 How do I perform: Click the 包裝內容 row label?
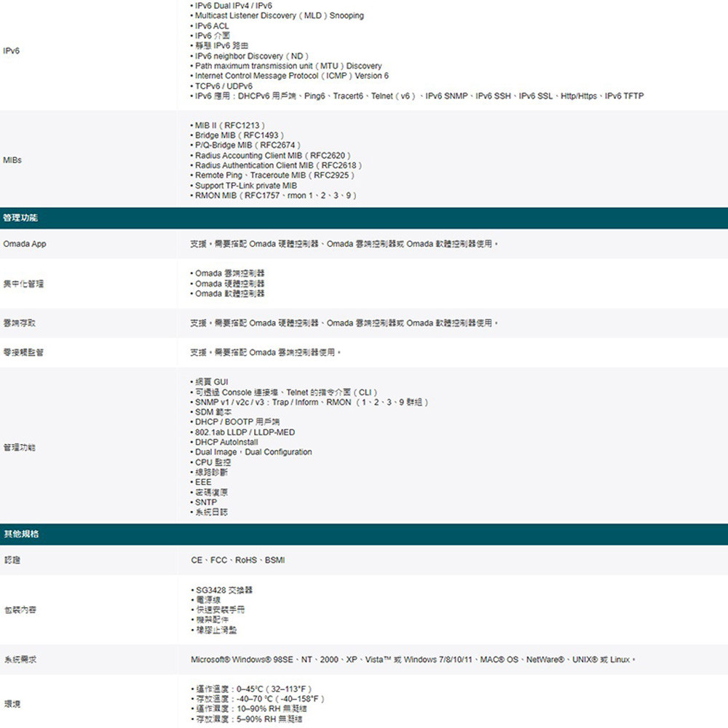click(19, 609)
